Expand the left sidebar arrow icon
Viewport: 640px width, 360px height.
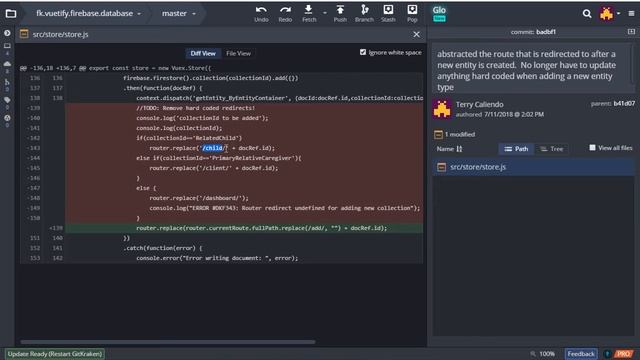(7, 33)
